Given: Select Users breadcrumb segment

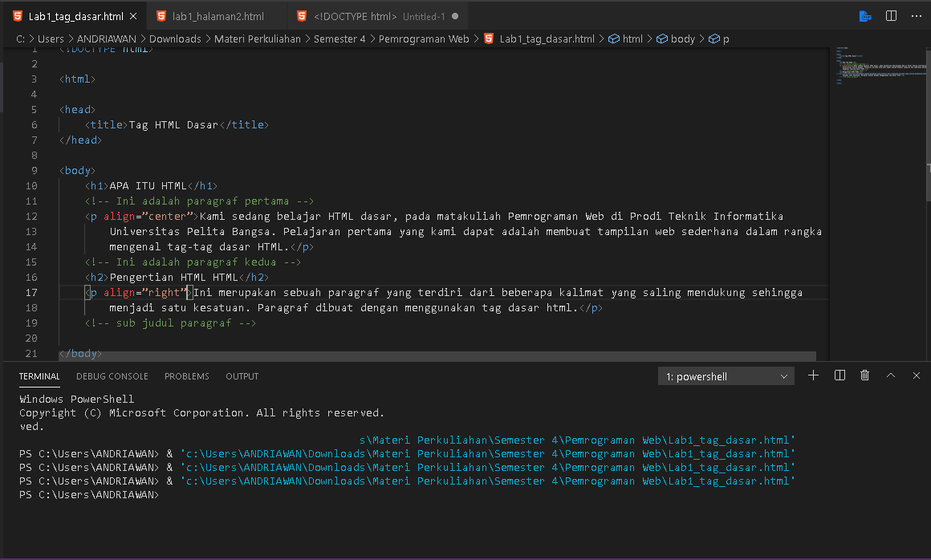Looking at the screenshot, I should point(51,39).
